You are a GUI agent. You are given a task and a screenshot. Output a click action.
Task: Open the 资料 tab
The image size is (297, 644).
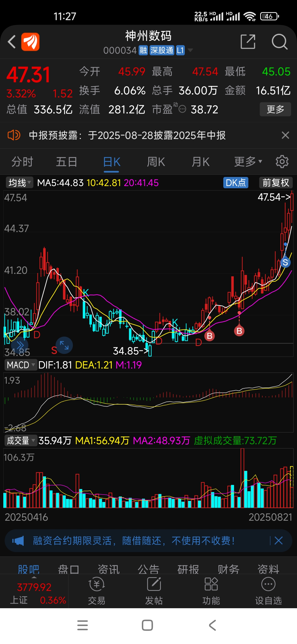[268, 569]
